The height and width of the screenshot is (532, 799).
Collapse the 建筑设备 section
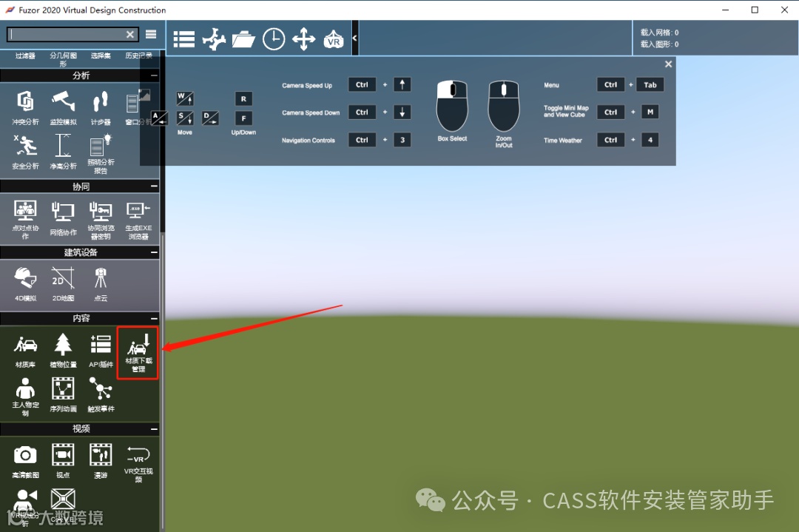[154, 252]
